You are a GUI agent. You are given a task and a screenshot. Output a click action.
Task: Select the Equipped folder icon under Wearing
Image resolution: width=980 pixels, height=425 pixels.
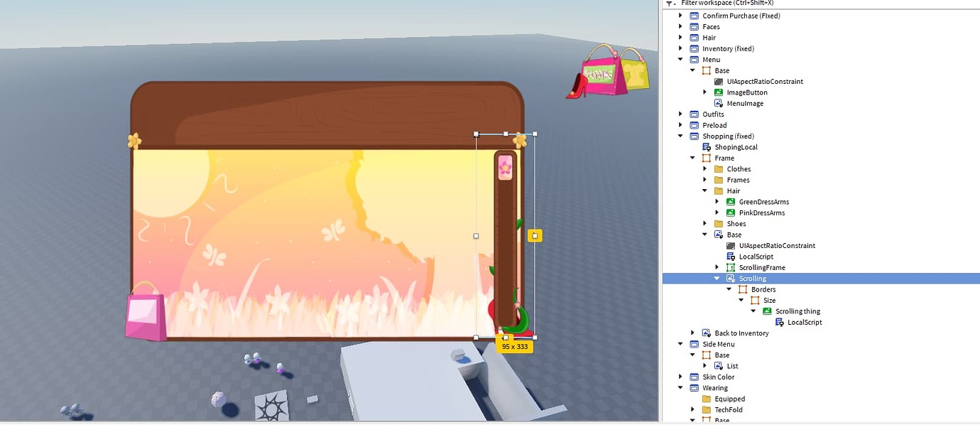click(706, 399)
